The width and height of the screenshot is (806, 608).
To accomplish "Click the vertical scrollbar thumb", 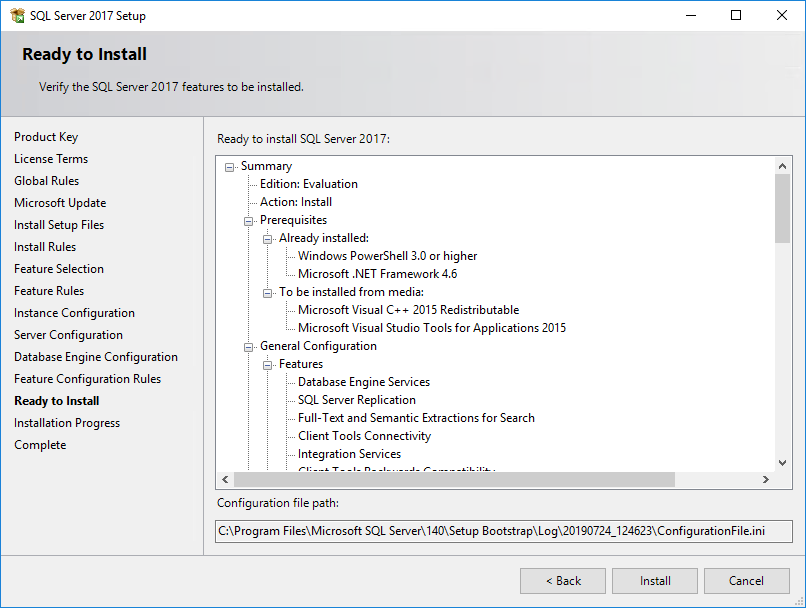I will [x=782, y=208].
